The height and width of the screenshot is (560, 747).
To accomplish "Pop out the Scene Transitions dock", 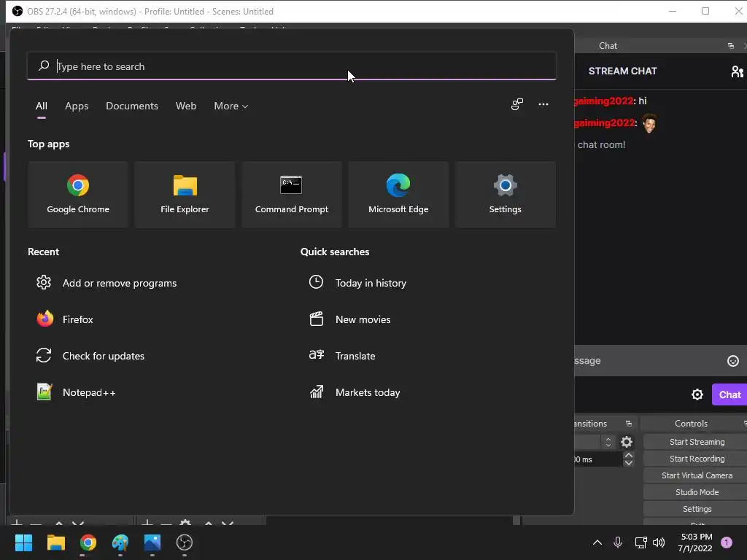I will [x=628, y=424].
